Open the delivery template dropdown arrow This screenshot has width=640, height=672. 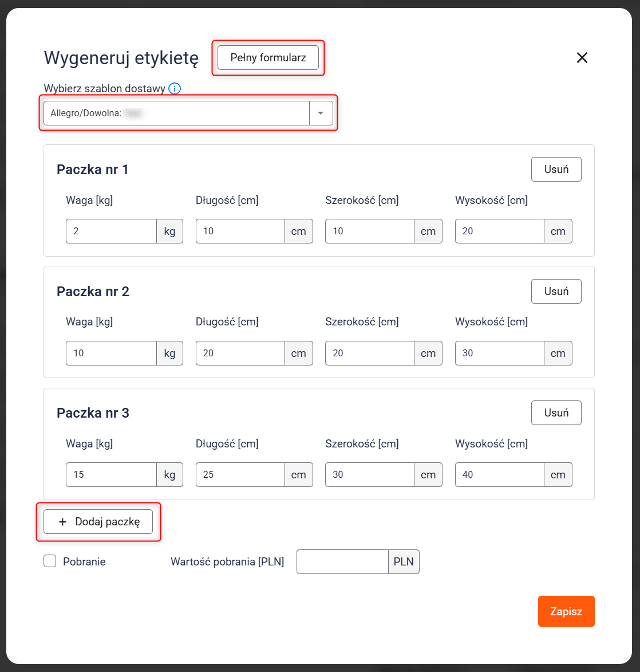coord(321,113)
